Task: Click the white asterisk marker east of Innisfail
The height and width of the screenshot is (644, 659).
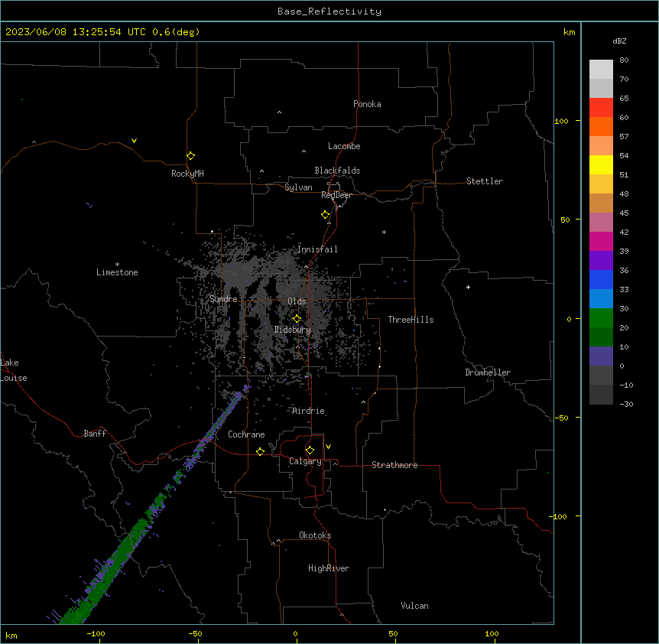Action: (x=384, y=232)
